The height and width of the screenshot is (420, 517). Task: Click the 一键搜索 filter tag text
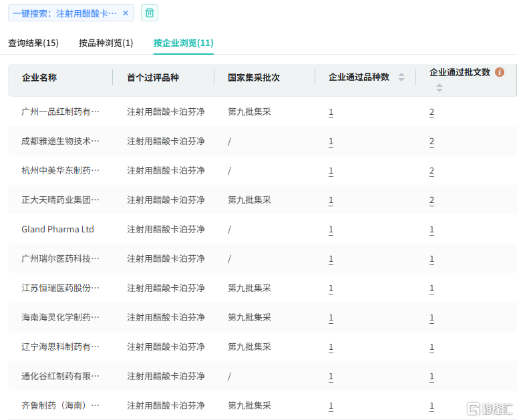(x=65, y=13)
